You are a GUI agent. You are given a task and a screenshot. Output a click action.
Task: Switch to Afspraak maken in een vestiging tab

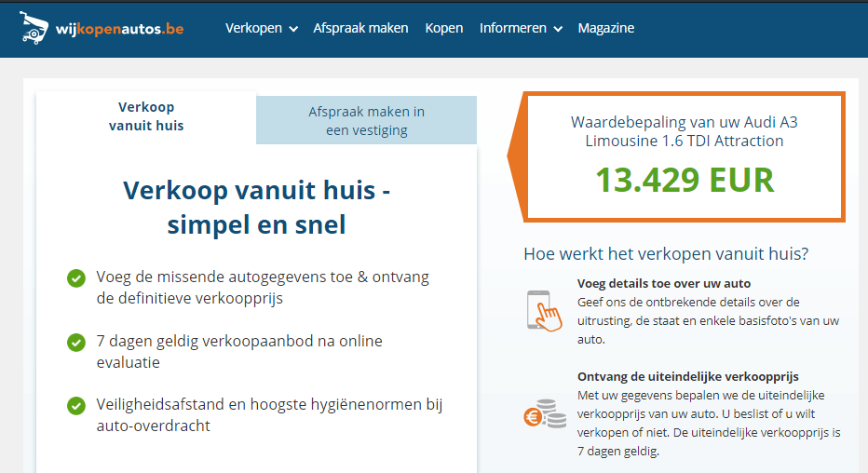pyautogui.click(x=366, y=121)
